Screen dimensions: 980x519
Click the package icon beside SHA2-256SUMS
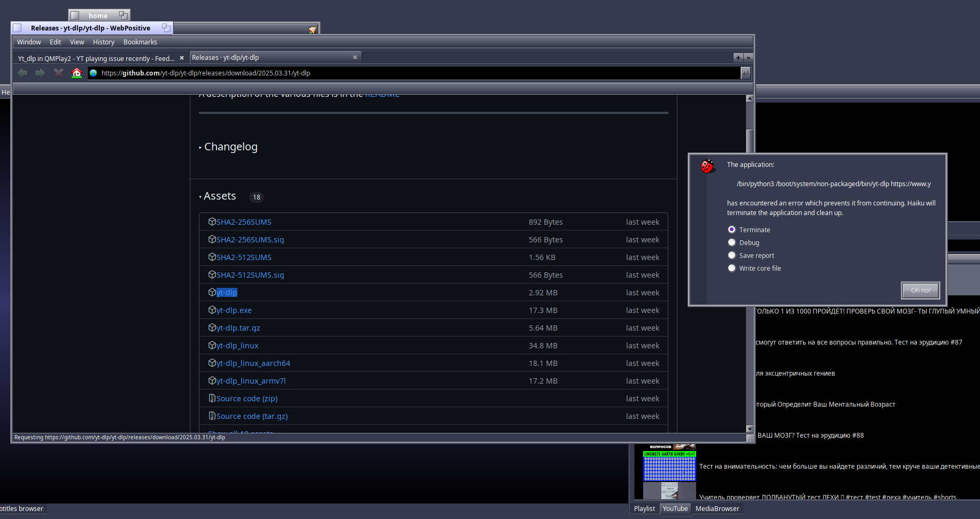212,222
